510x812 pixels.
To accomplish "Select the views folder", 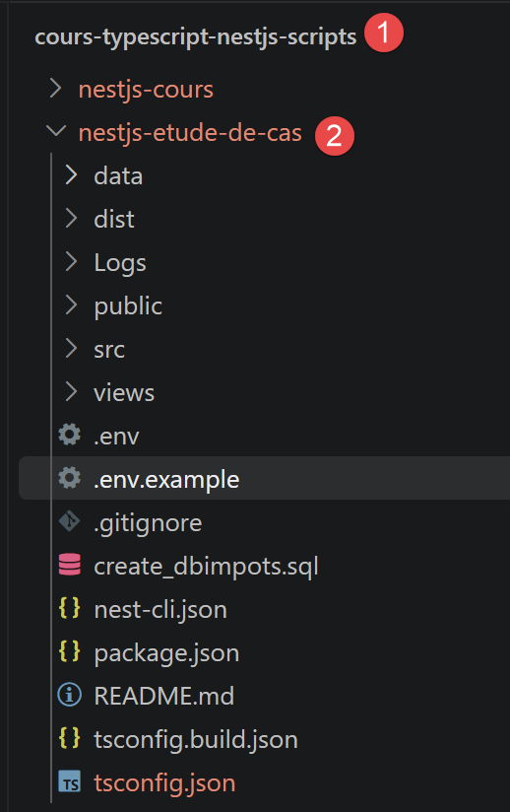I will tap(124, 392).
